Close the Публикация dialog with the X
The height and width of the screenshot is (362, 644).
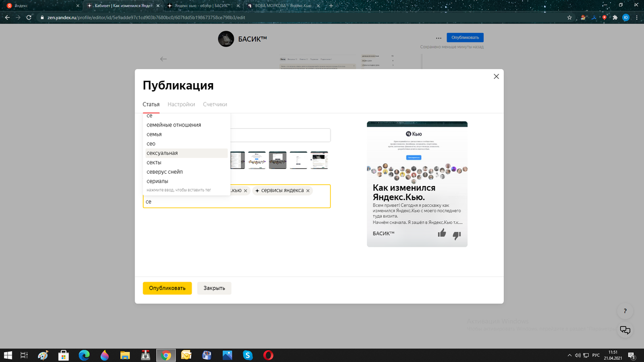click(496, 77)
